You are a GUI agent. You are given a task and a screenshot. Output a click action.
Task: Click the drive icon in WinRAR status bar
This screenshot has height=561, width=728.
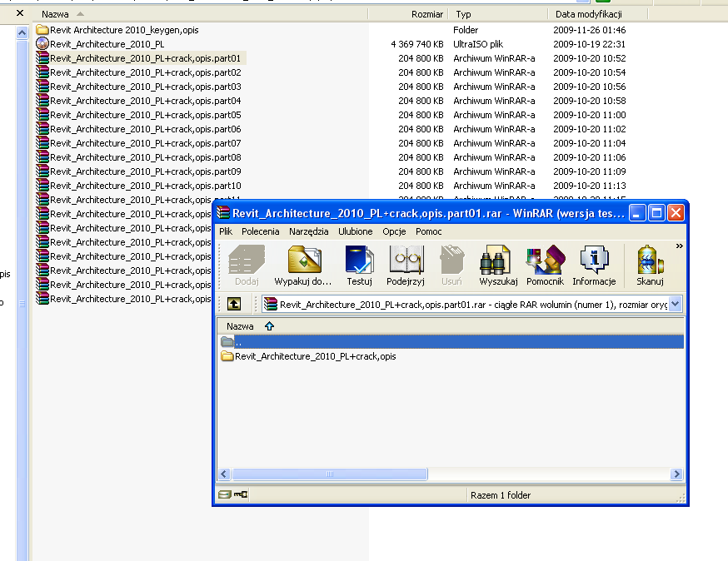[x=225, y=494]
